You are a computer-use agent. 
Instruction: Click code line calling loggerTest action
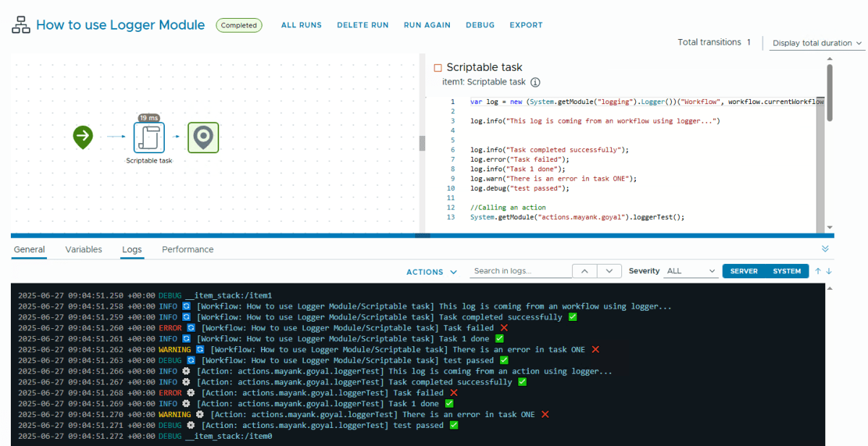(x=577, y=217)
